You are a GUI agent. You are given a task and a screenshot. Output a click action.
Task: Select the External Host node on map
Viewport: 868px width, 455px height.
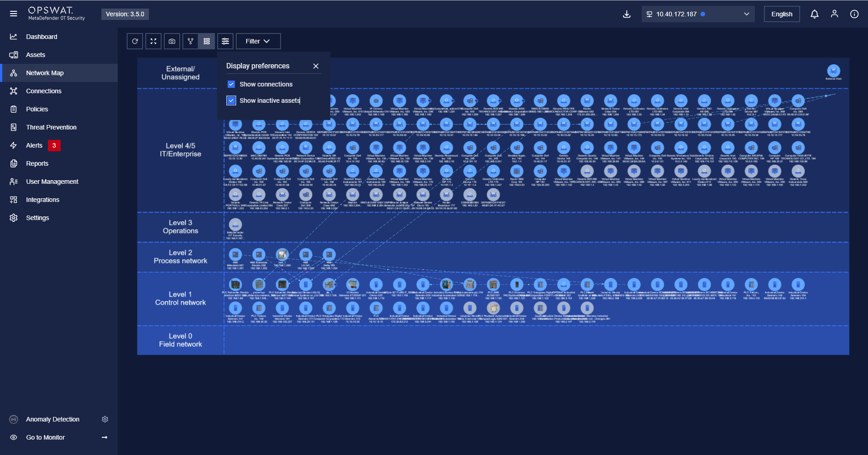point(833,71)
